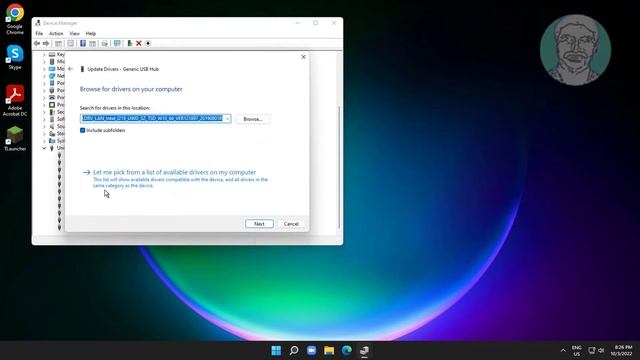Click the scan for hardware changes monitor icon
This screenshot has height=360, width=640.
(117, 43)
